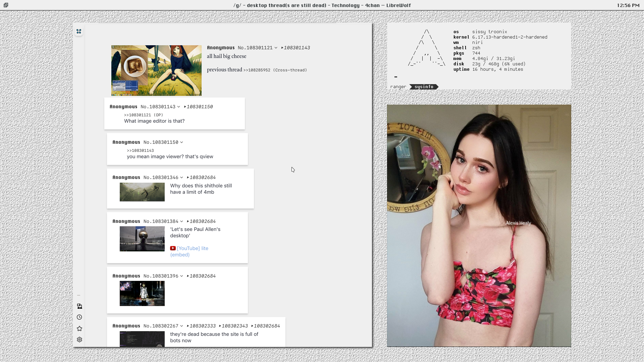This screenshot has height=362, width=644.
Task: Select the sysinfo terminal tab
Action: point(424,87)
